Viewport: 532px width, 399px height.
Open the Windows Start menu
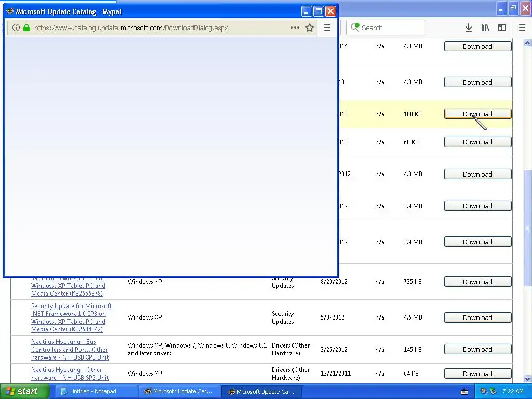pos(25,391)
